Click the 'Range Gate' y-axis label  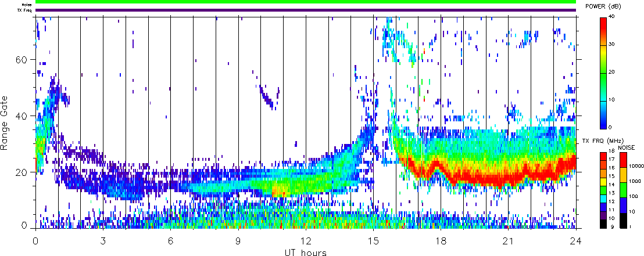coord(5,124)
